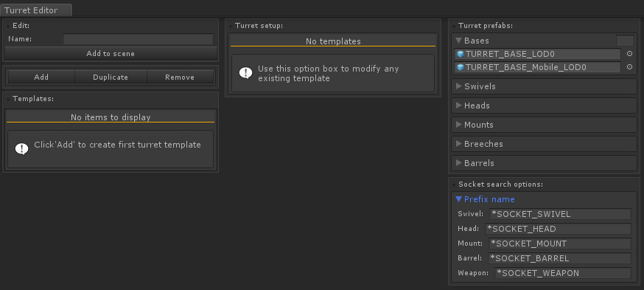Collapse the Bases foldout
The image size is (644, 290).
[459, 41]
